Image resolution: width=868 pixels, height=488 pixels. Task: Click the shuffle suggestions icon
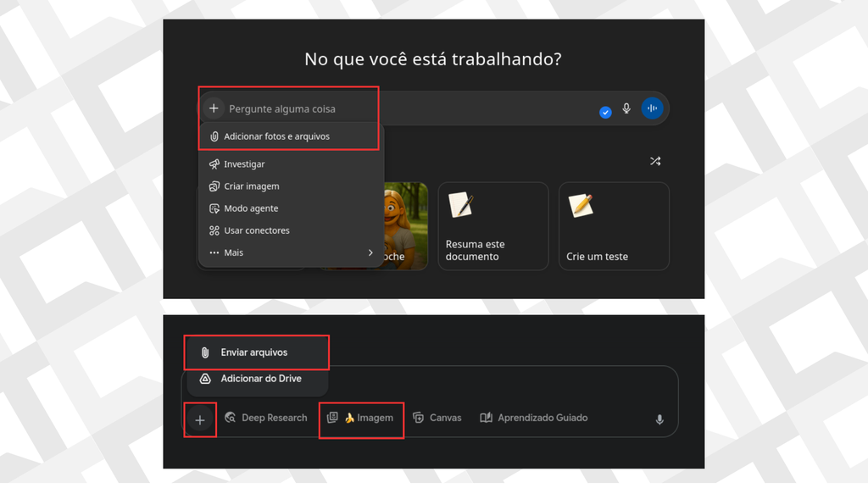coord(654,161)
